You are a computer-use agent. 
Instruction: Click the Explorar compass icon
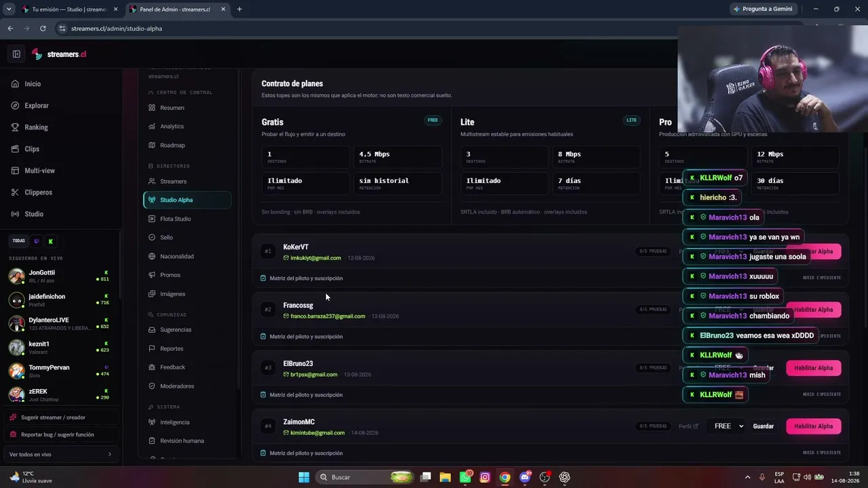click(16, 106)
